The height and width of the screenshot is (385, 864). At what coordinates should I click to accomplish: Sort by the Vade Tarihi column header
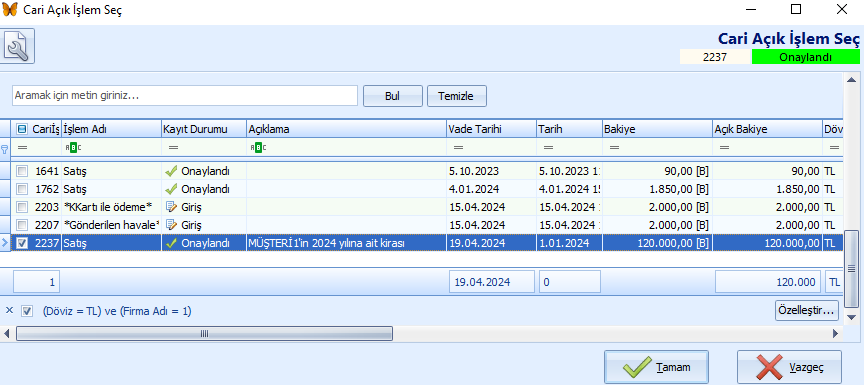point(492,129)
